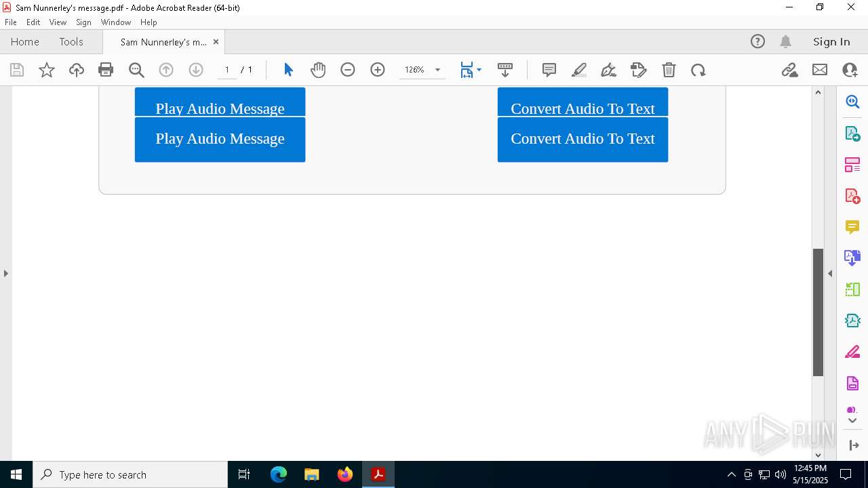868x488 pixels.
Task: Expand the zoom level dropdown
Action: [x=437, y=70]
